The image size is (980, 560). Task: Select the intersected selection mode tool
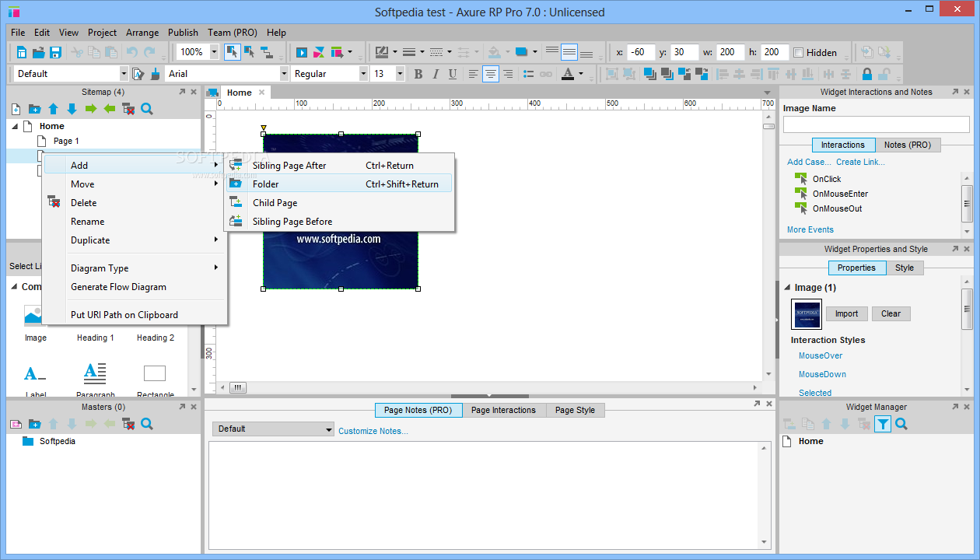tap(232, 52)
